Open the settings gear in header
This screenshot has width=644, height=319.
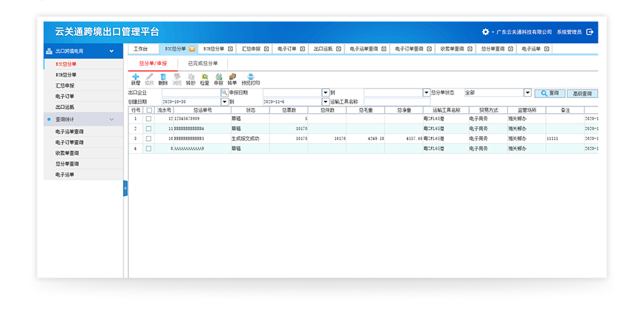point(485,32)
